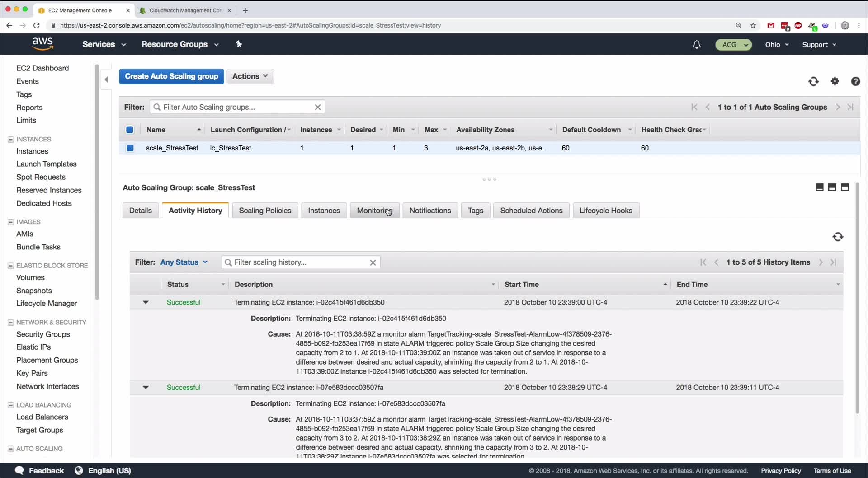The width and height of the screenshot is (868, 478).
Task: Collapse the IMAGES sidebar section
Action: [x=11, y=222]
